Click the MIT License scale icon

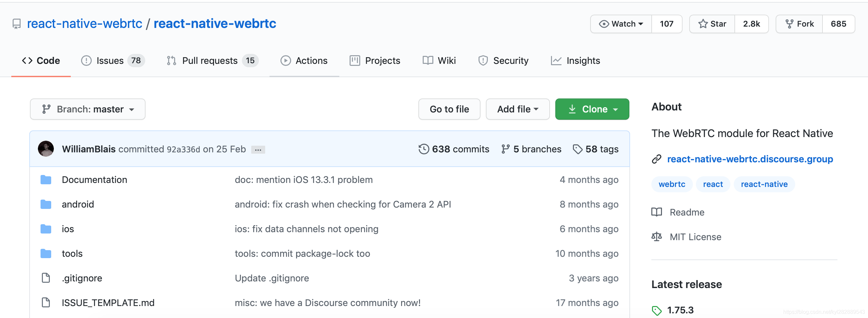(x=656, y=237)
